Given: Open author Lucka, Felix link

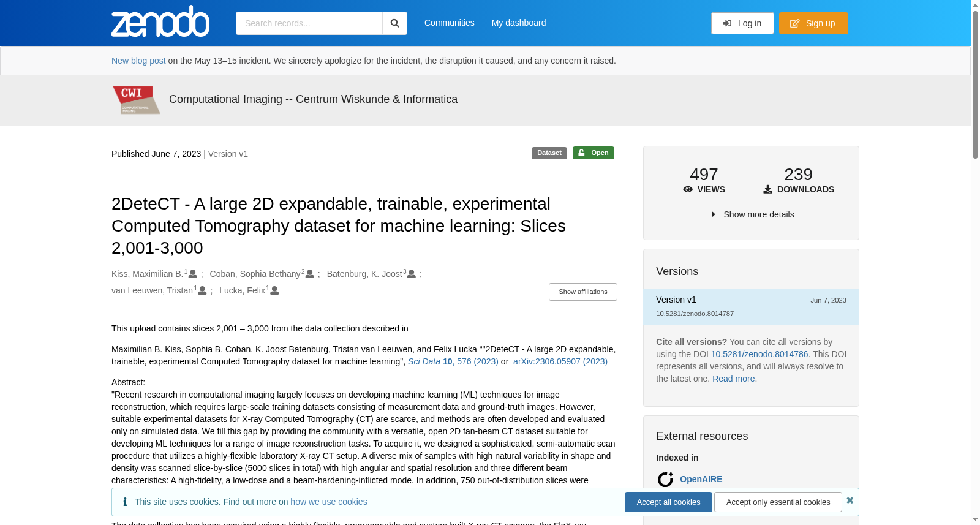Looking at the screenshot, I should click(242, 290).
